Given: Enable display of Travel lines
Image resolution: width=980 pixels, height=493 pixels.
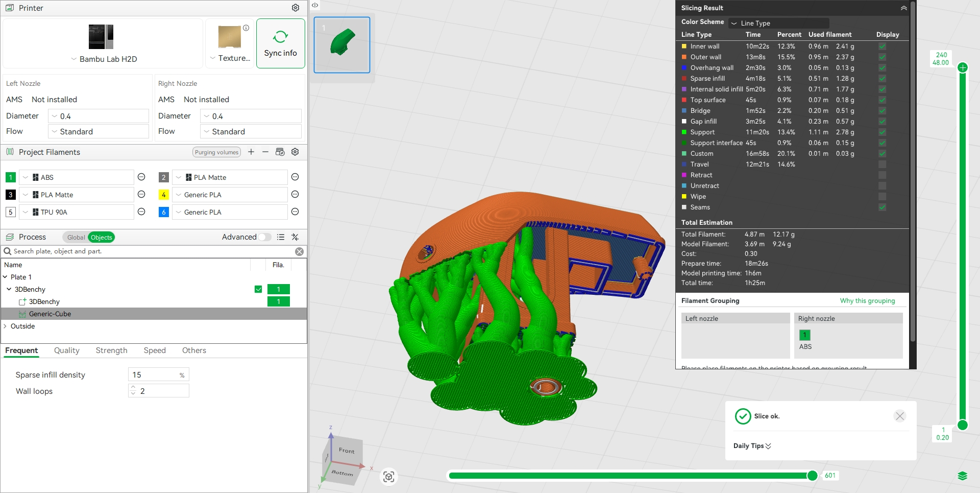Looking at the screenshot, I should tap(882, 165).
